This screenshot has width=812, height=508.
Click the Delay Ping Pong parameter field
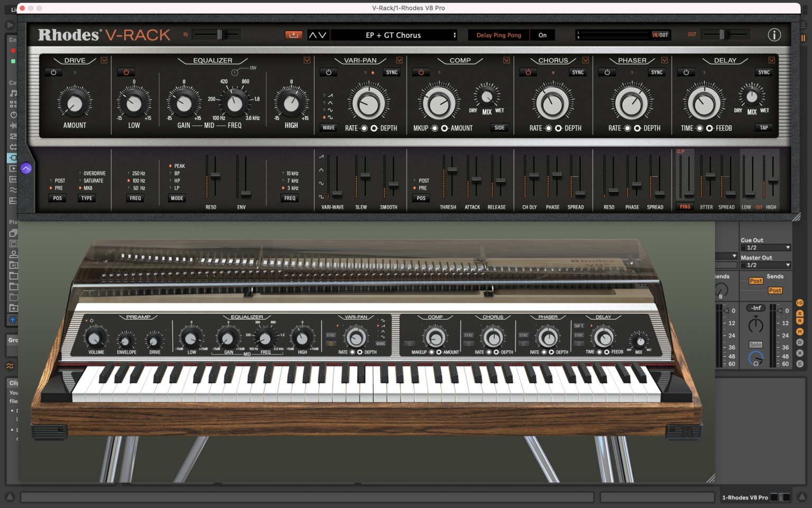[x=499, y=35]
